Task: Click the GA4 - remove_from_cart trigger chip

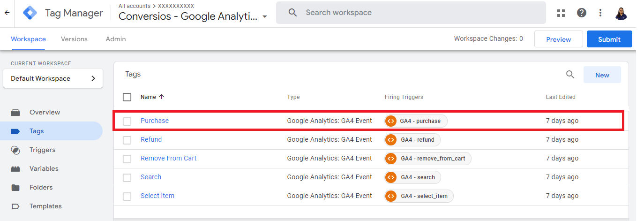Action: click(x=428, y=159)
